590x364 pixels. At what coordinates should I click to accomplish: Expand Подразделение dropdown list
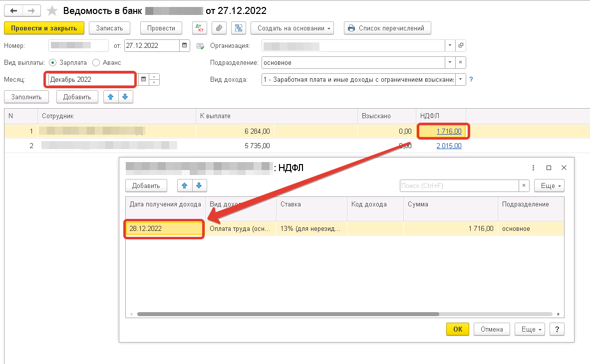click(x=450, y=62)
